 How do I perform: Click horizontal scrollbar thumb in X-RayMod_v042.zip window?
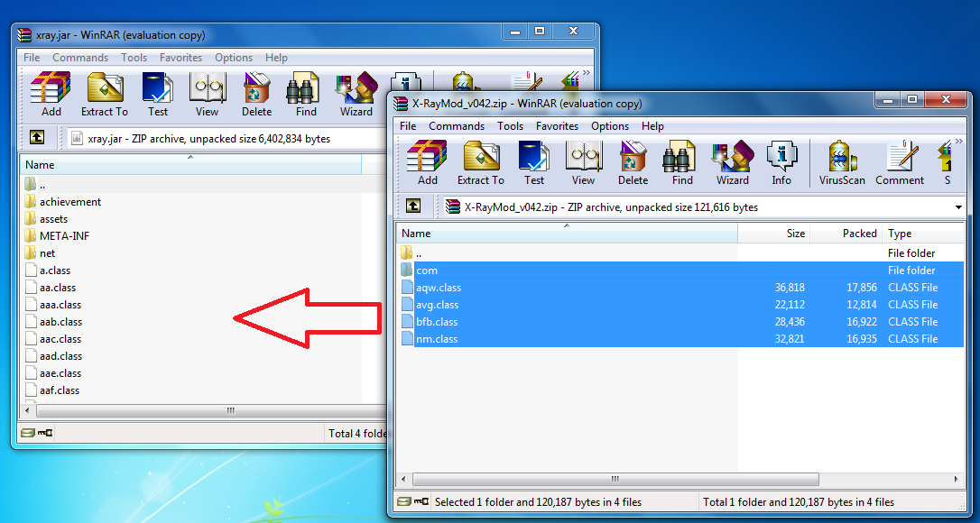pos(615,479)
